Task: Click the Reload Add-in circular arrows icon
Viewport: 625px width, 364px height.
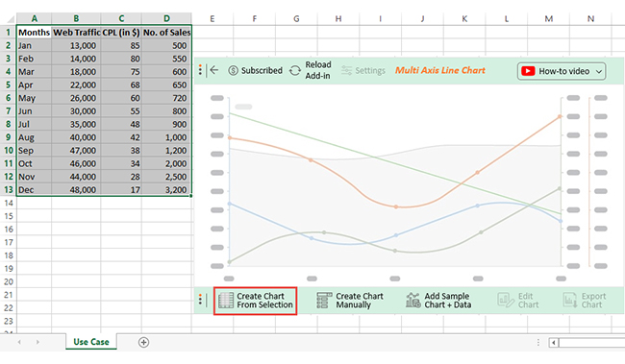Action: 295,70
